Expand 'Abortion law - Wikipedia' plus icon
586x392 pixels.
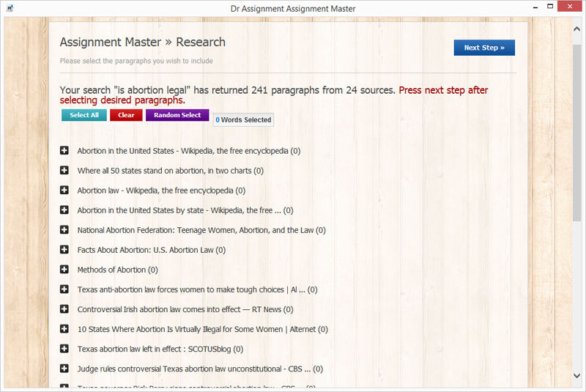coord(64,191)
